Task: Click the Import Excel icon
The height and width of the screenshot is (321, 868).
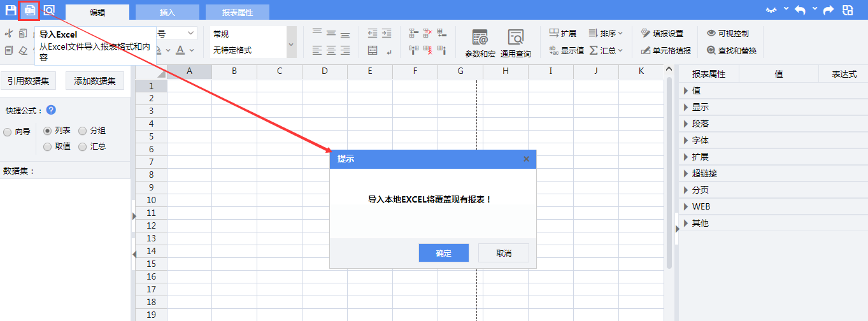Action: tap(29, 10)
